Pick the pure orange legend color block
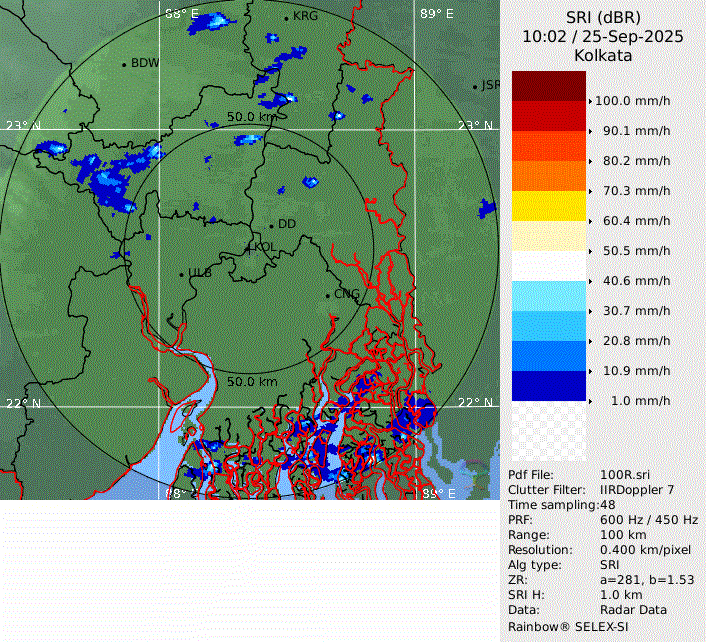 548,176
